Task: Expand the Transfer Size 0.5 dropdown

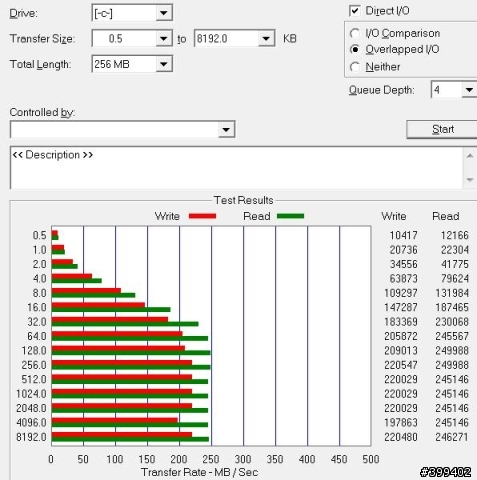Action: [164, 39]
